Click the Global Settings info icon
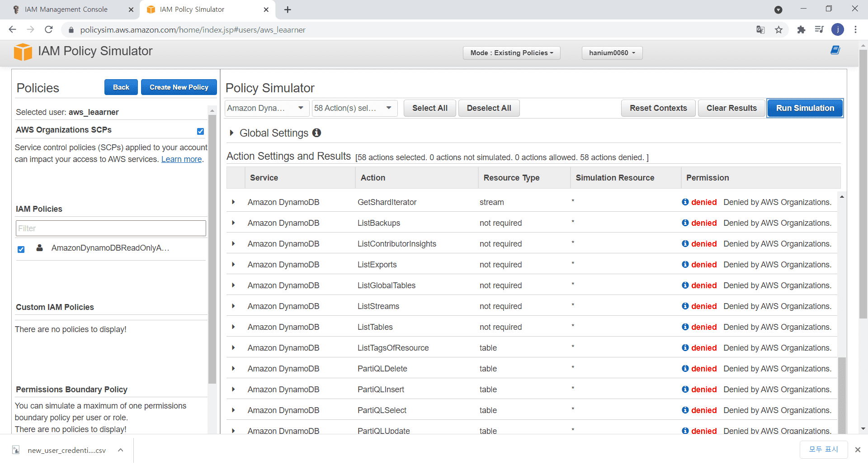Viewport: 868px width, 466px height. pos(316,133)
